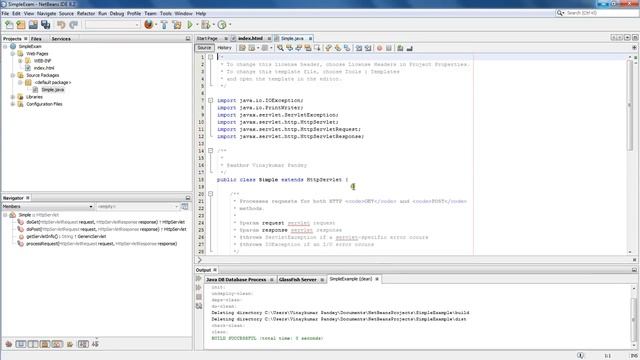Viewport: 640px width, 360px height.
Task: Collapse the SimpleExam project node
Action: (5, 47)
